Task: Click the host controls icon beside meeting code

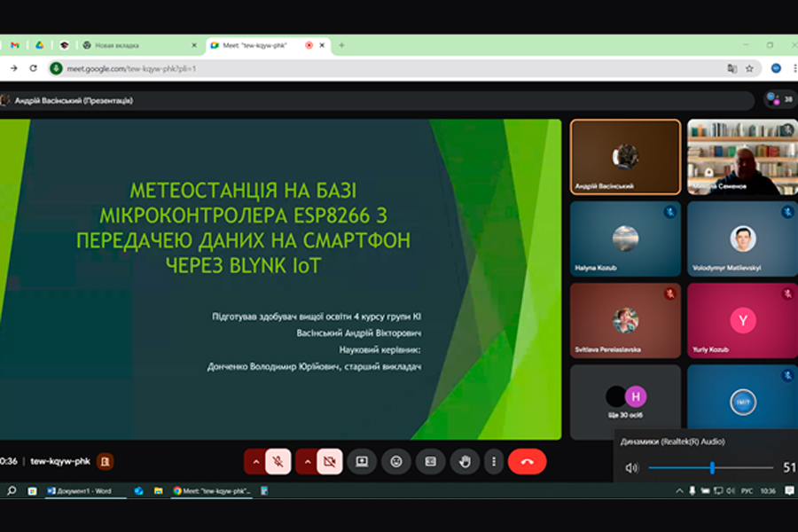Action: (x=105, y=462)
